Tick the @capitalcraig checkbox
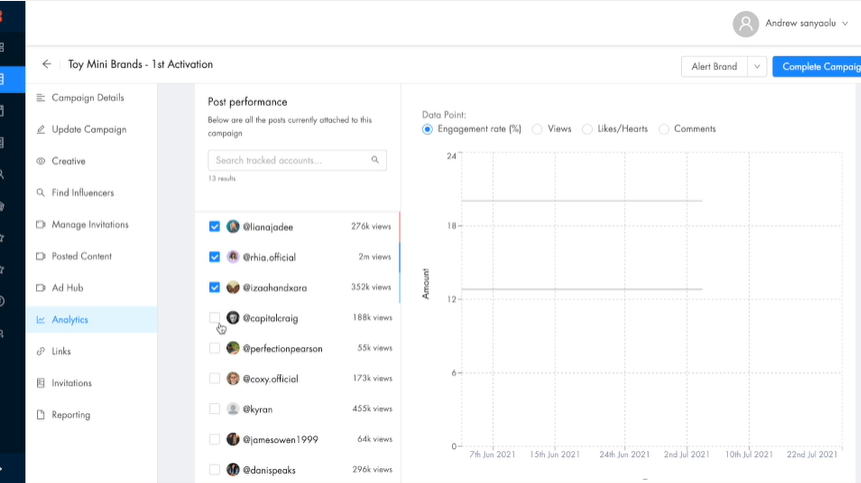 coord(215,318)
